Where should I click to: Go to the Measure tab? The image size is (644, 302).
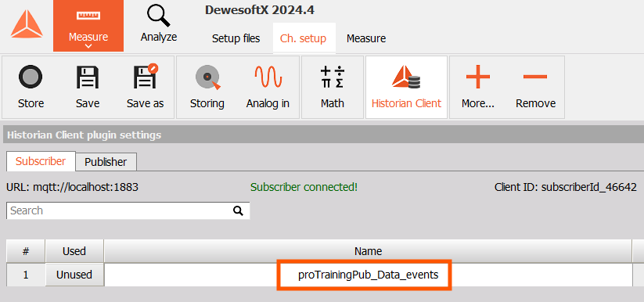(366, 38)
